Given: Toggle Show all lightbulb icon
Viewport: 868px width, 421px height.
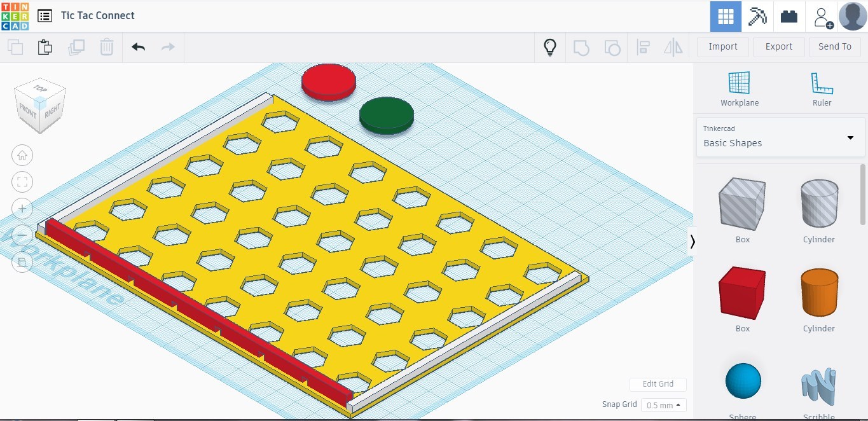Looking at the screenshot, I should (x=550, y=47).
